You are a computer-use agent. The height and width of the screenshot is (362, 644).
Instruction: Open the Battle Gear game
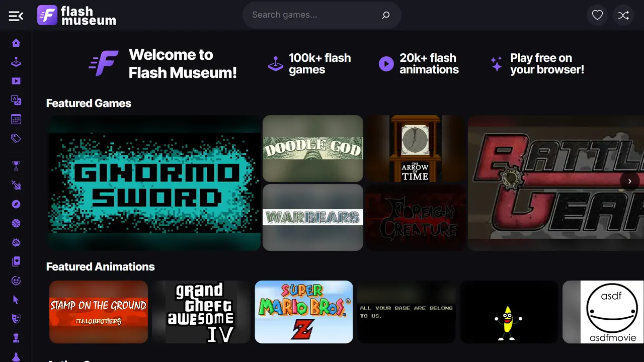(556, 183)
